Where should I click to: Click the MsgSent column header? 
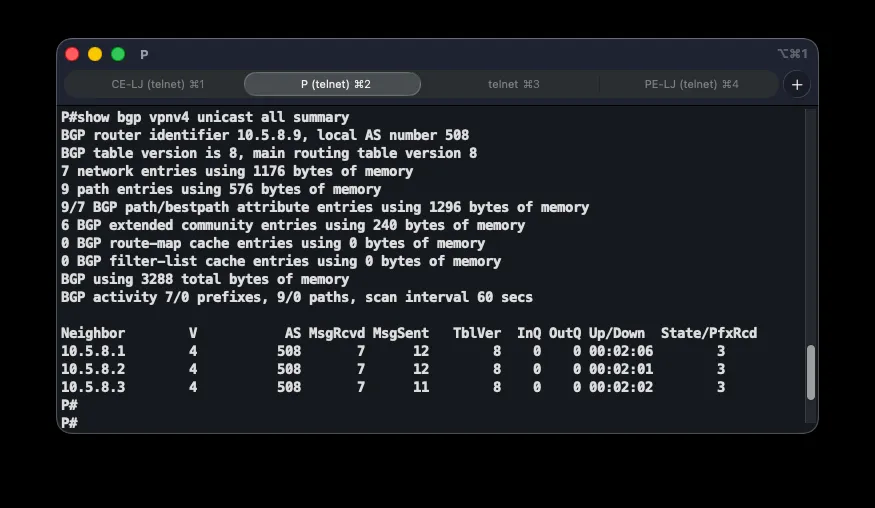[401, 333]
